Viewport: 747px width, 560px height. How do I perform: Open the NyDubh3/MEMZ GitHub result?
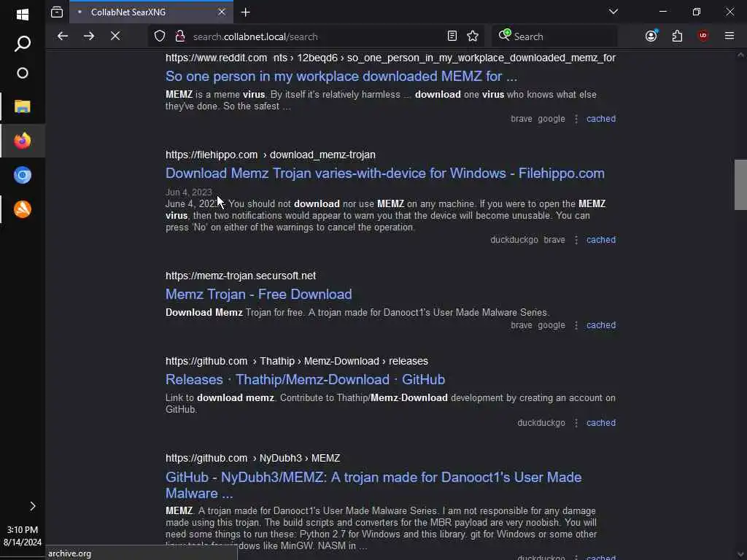click(x=373, y=485)
